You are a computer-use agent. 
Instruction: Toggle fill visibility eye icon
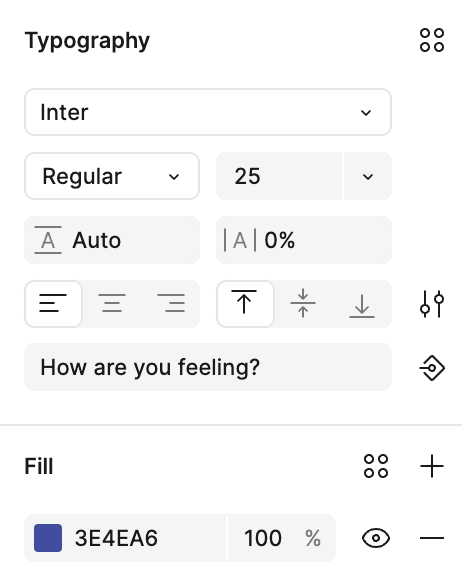[376, 538]
